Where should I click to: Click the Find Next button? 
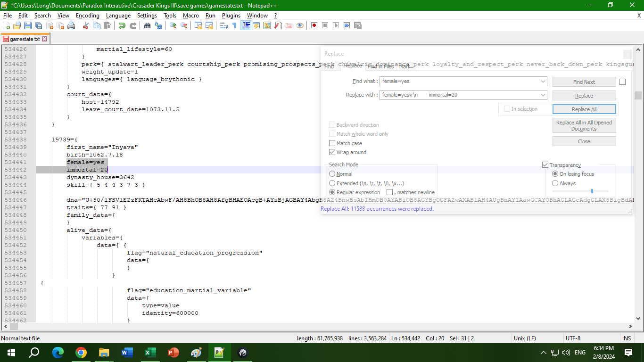(584, 82)
